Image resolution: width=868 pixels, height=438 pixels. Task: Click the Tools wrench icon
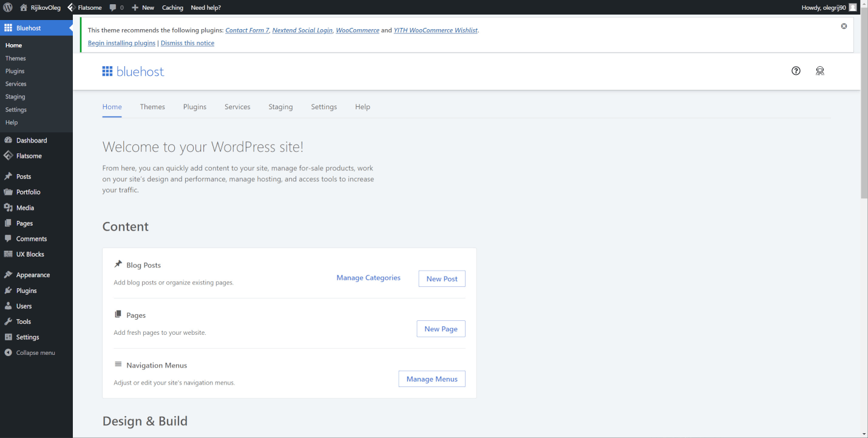(8, 322)
